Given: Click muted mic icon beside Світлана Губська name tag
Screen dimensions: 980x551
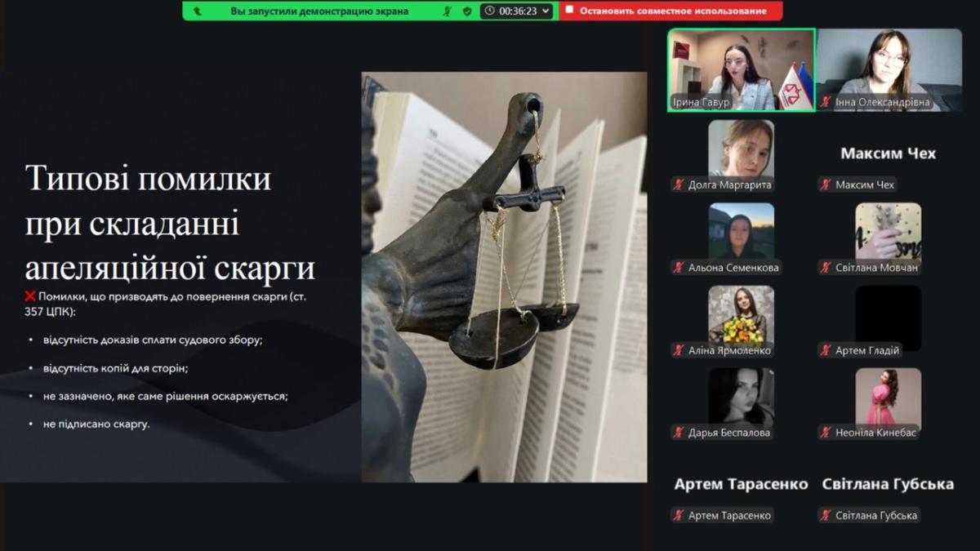Looking at the screenshot, I should tap(826, 515).
